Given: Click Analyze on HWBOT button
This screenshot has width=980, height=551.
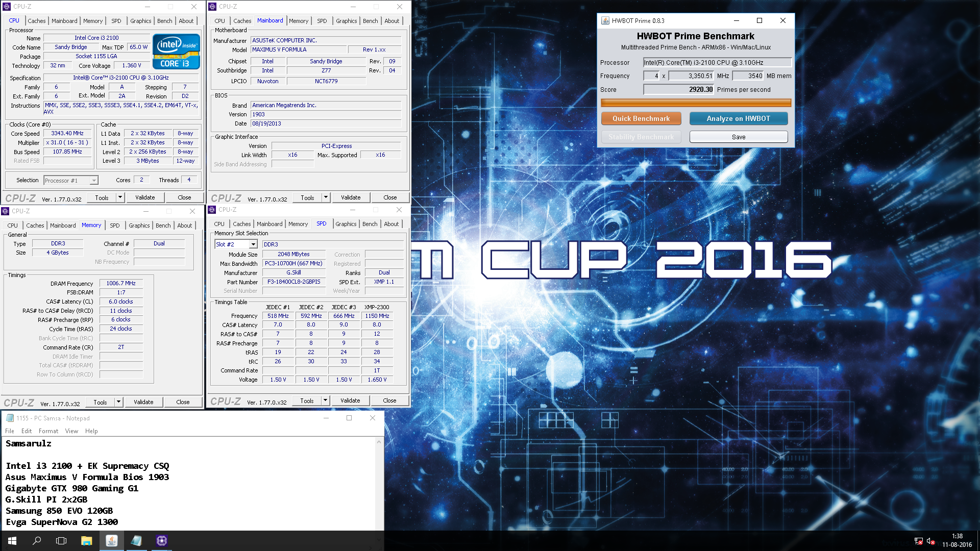Looking at the screenshot, I should [739, 118].
